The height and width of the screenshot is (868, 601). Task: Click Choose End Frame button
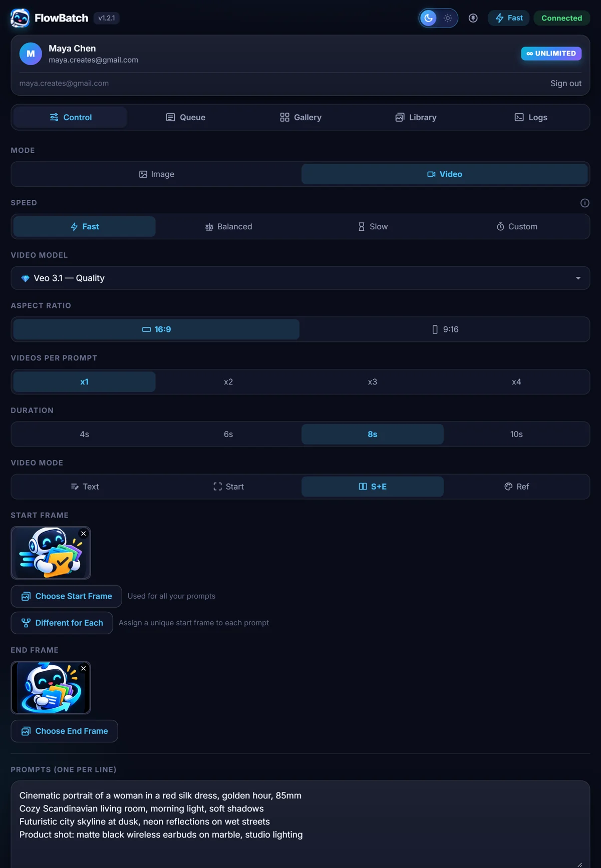point(64,731)
